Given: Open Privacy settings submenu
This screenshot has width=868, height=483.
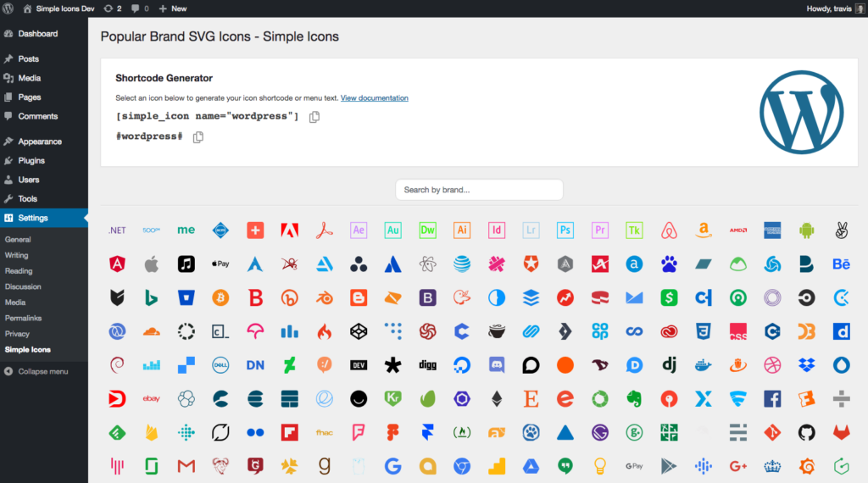Looking at the screenshot, I should coord(17,334).
